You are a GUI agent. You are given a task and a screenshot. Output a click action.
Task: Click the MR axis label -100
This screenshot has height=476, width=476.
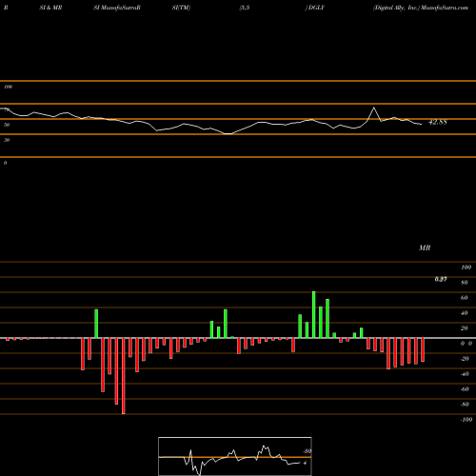tap(466, 420)
